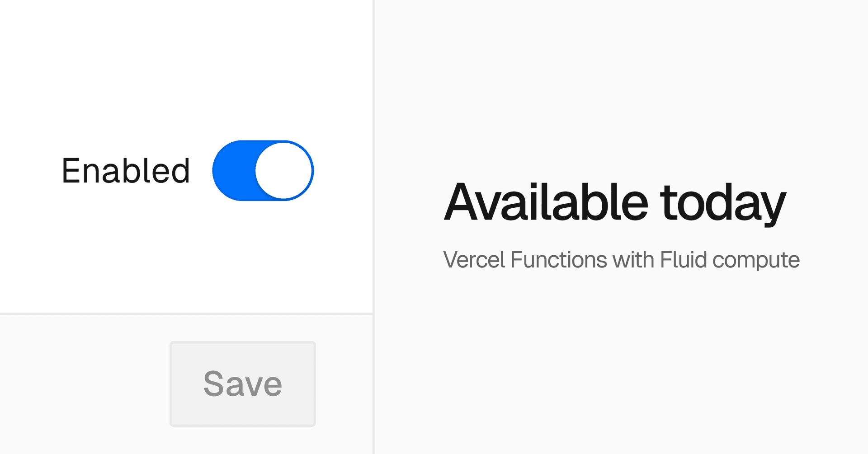Click the word today in the heading
Screen dimensions: 868x454
722,202
